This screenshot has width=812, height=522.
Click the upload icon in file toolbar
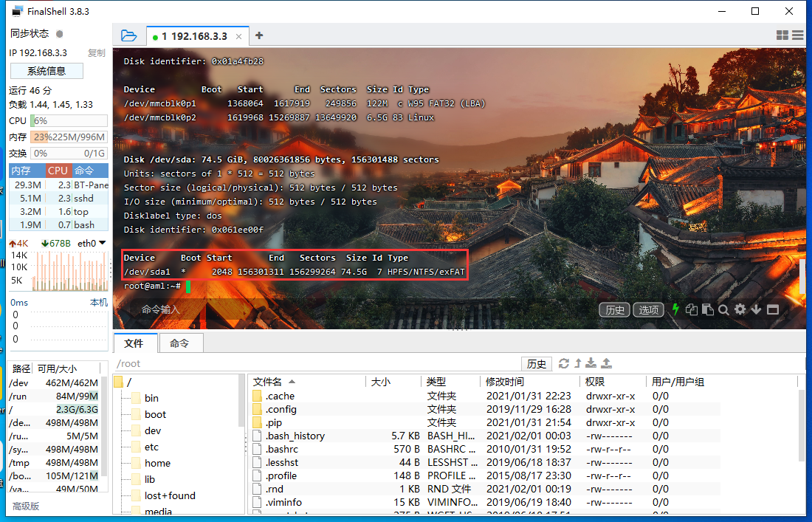pos(606,363)
